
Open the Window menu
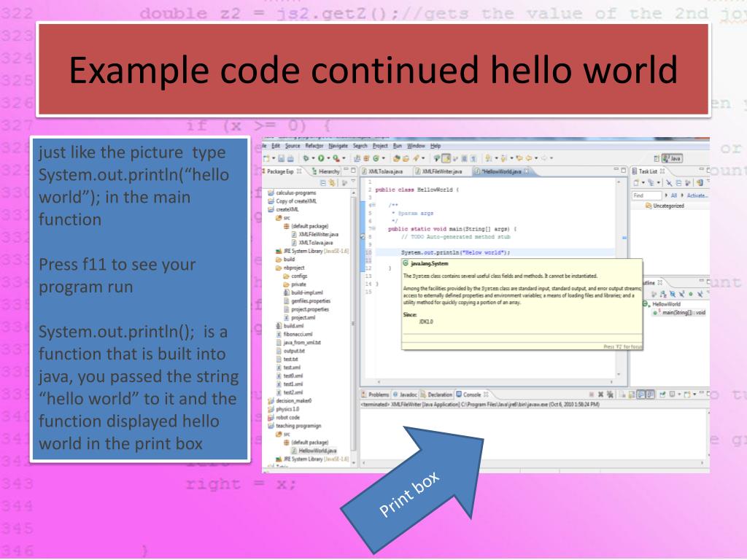[416, 146]
